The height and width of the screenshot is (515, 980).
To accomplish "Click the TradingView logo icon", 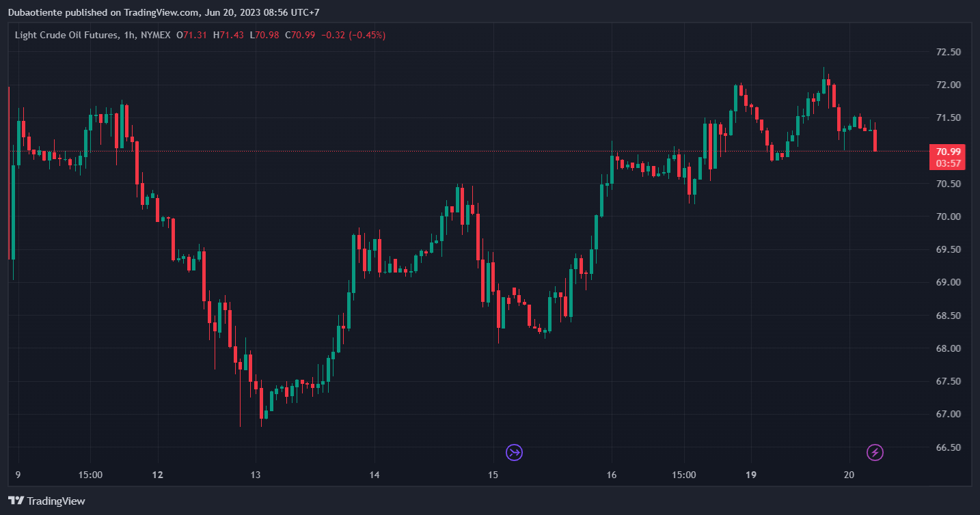I will (16, 501).
